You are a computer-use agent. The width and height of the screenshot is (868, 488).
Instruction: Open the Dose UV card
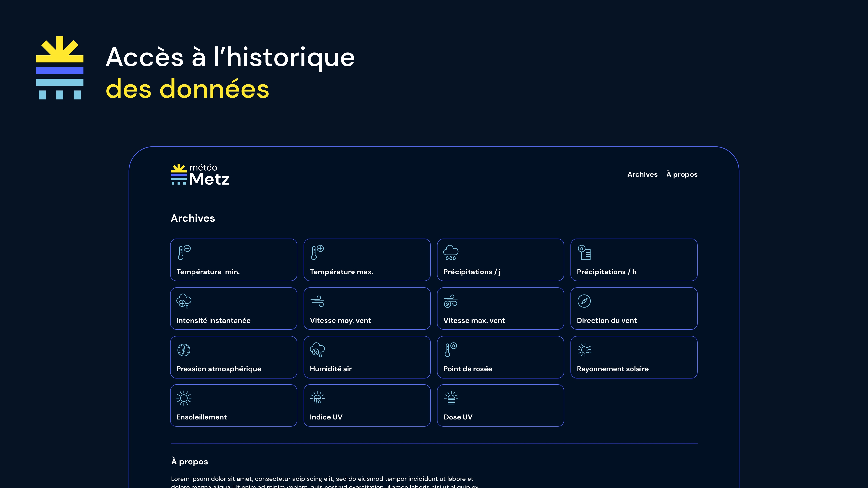[x=500, y=406]
